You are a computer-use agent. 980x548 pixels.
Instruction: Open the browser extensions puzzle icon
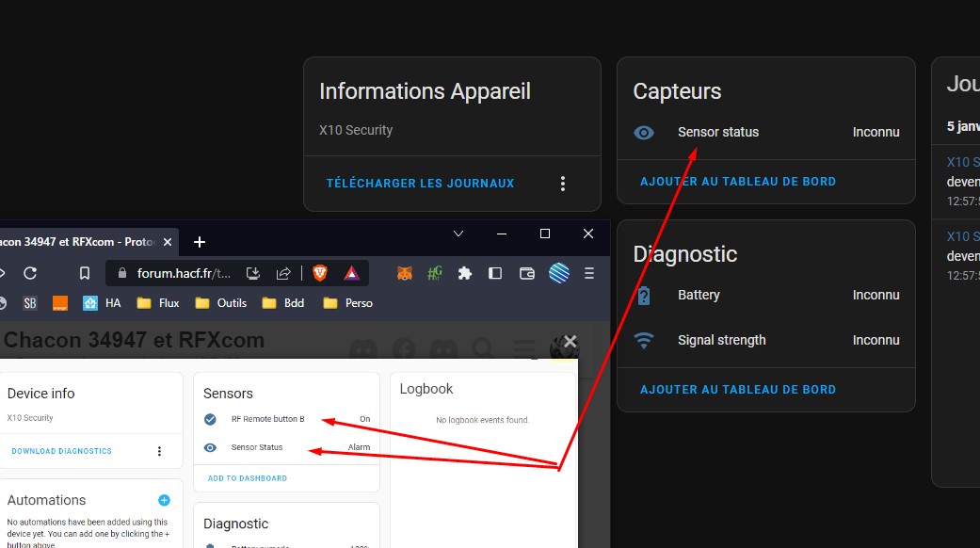click(x=464, y=273)
